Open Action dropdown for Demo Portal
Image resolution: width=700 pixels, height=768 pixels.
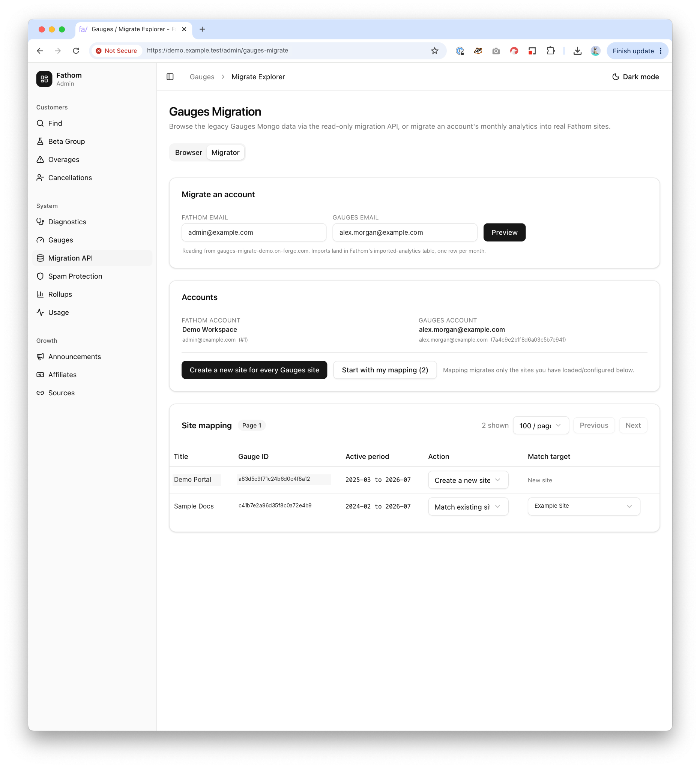tap(468, 480)
